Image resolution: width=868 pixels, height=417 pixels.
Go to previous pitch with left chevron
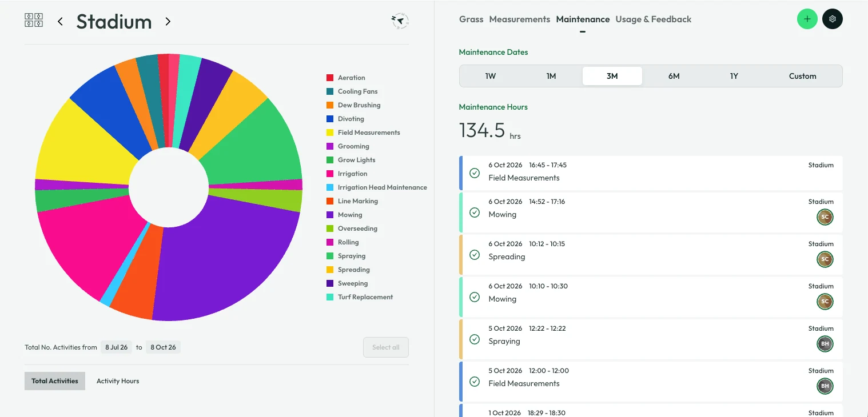(x=60, y=22)
